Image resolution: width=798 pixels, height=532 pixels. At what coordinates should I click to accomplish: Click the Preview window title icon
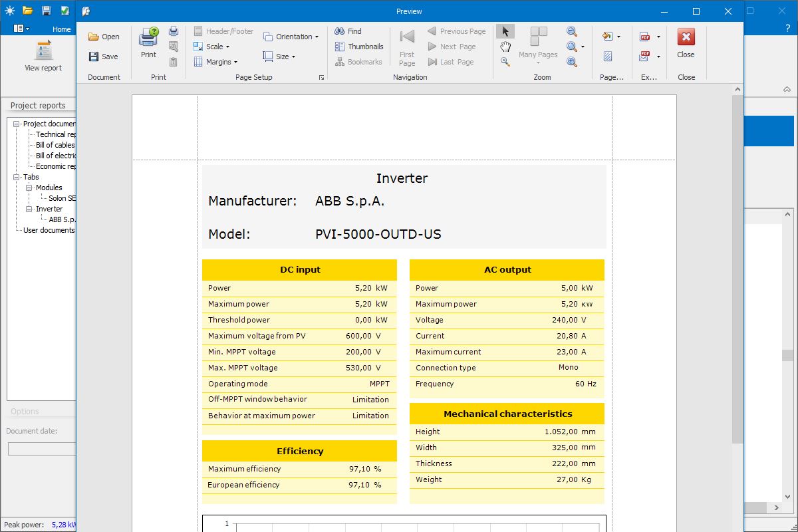[x=86, y=11]
